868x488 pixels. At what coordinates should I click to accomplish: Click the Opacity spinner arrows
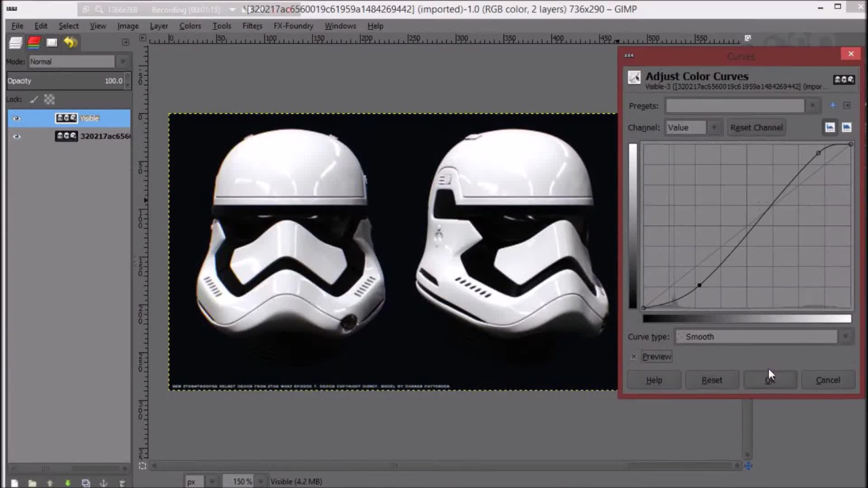coord(127,81)
